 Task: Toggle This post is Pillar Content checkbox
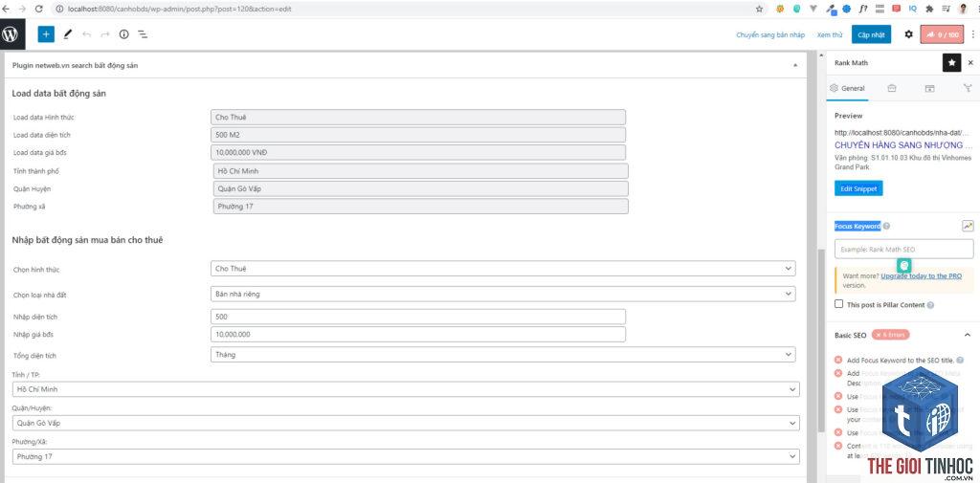pos(838,304)
